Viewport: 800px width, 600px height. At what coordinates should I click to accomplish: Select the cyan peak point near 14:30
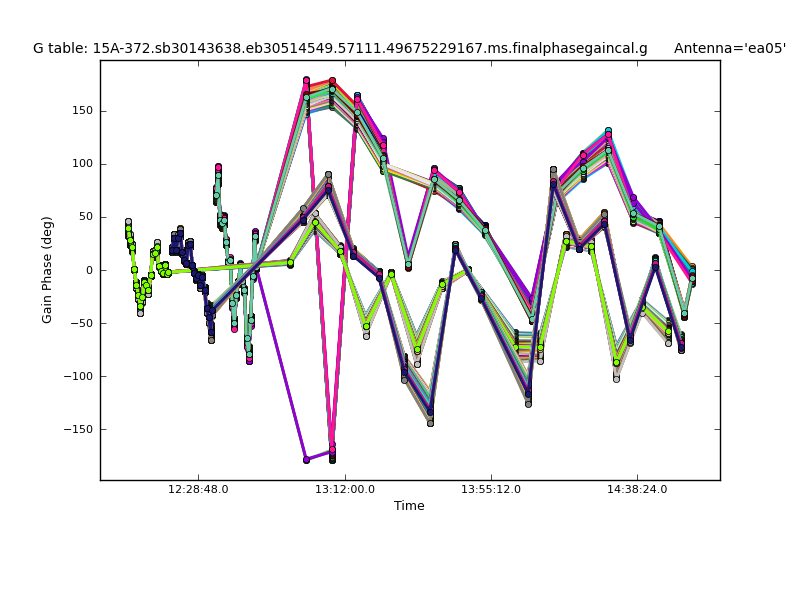click(608, 131)
